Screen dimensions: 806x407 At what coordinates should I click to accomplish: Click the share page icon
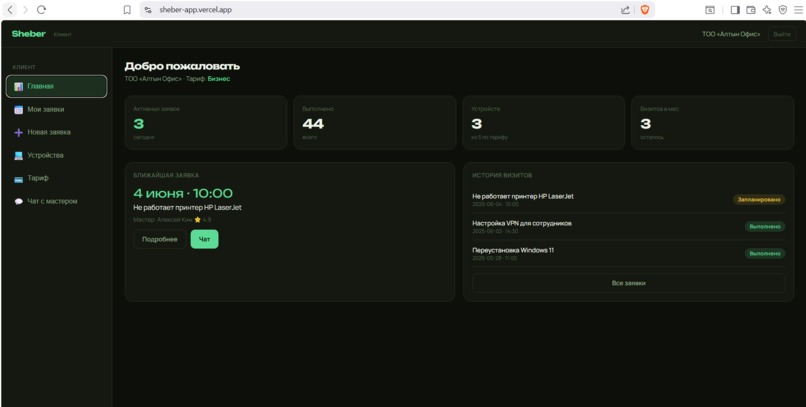point(625,10)
